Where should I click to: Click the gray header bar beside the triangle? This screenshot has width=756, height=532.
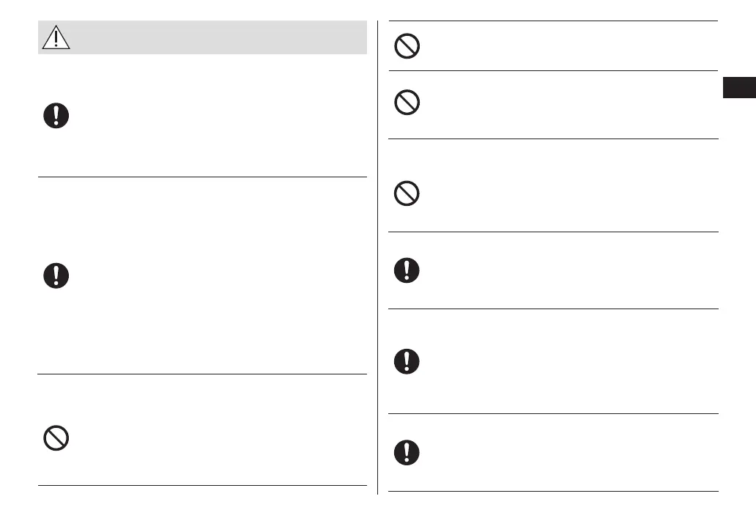pyautogui.click(x=220, y=37)
